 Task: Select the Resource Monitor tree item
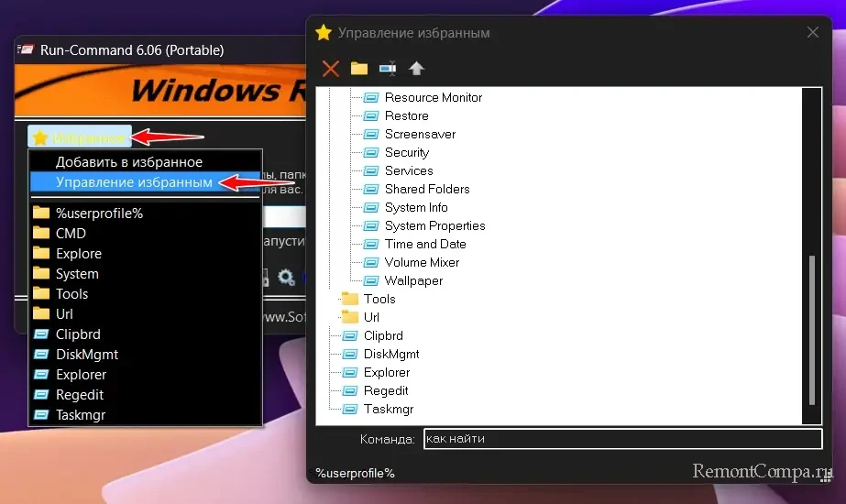(433, 97)
